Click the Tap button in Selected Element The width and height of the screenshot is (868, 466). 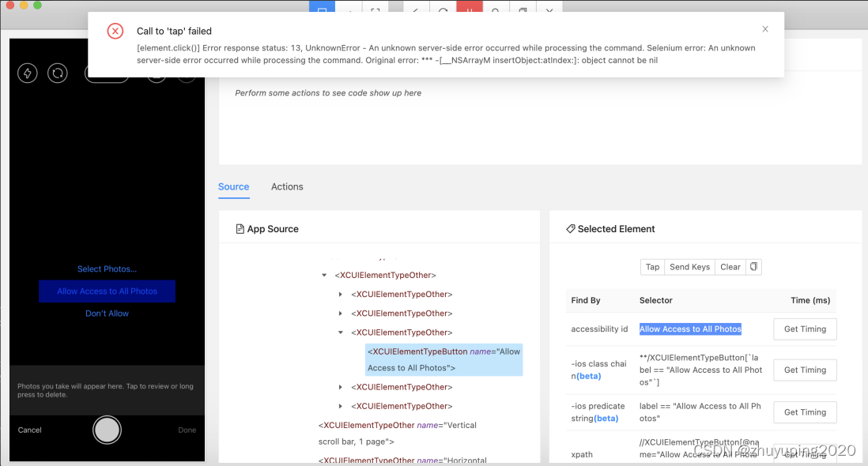tap(653, 267)
